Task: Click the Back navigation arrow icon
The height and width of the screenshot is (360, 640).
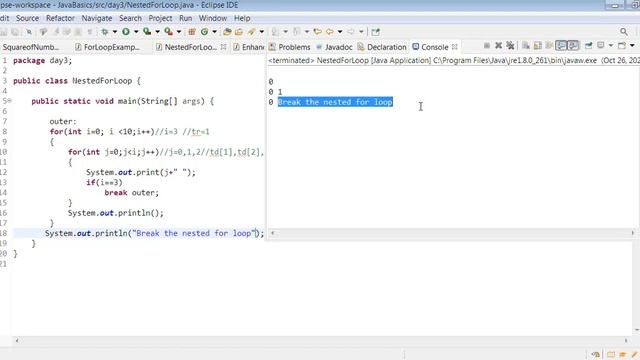Action: 329,32
